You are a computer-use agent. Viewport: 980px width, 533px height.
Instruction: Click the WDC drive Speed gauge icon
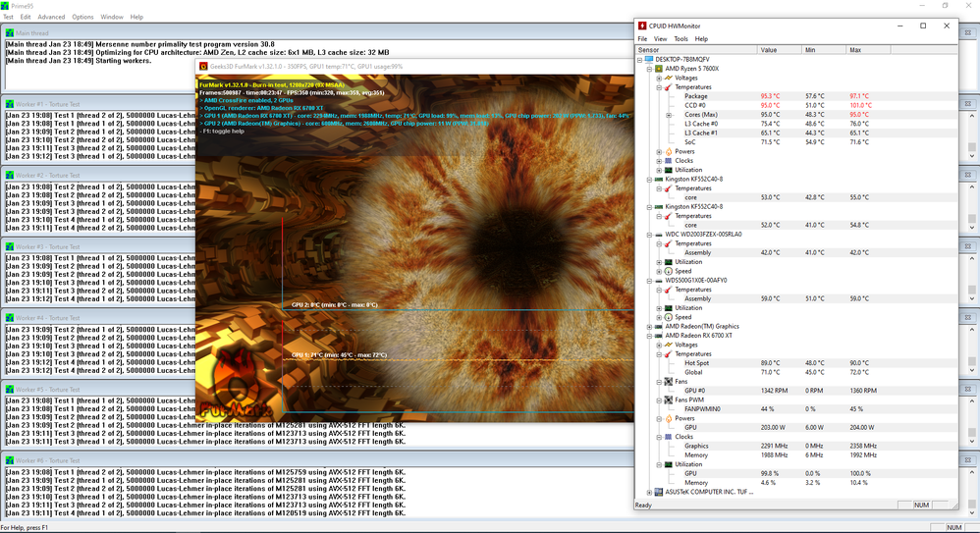(x=668, y=271)
